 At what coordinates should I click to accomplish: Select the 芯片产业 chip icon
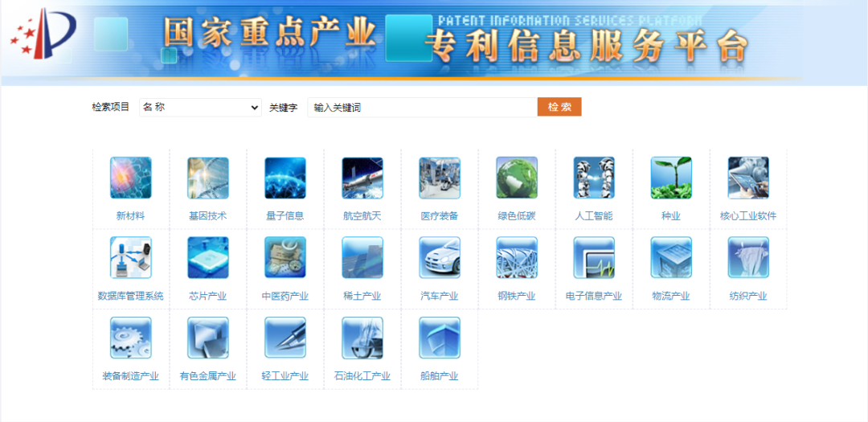tap(207, 258)
